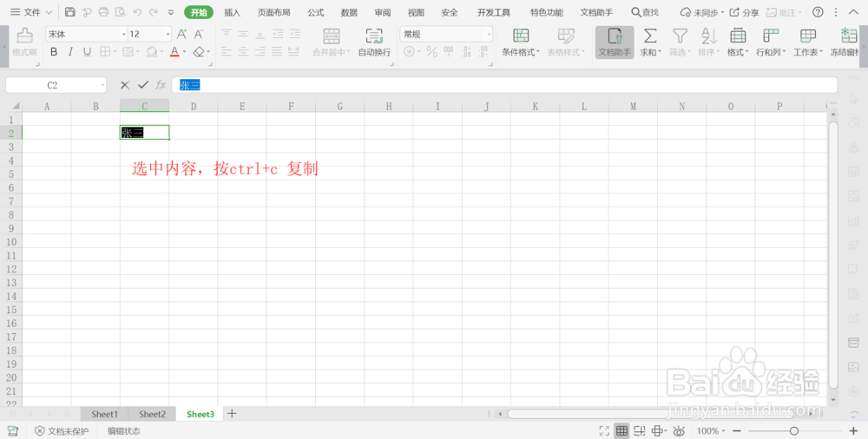Toggle Auto Wrap (自动换行)

(374, 43)
